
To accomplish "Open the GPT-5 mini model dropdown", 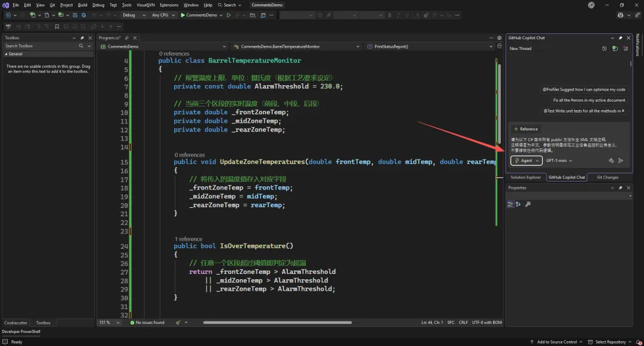I will [559, 161].
